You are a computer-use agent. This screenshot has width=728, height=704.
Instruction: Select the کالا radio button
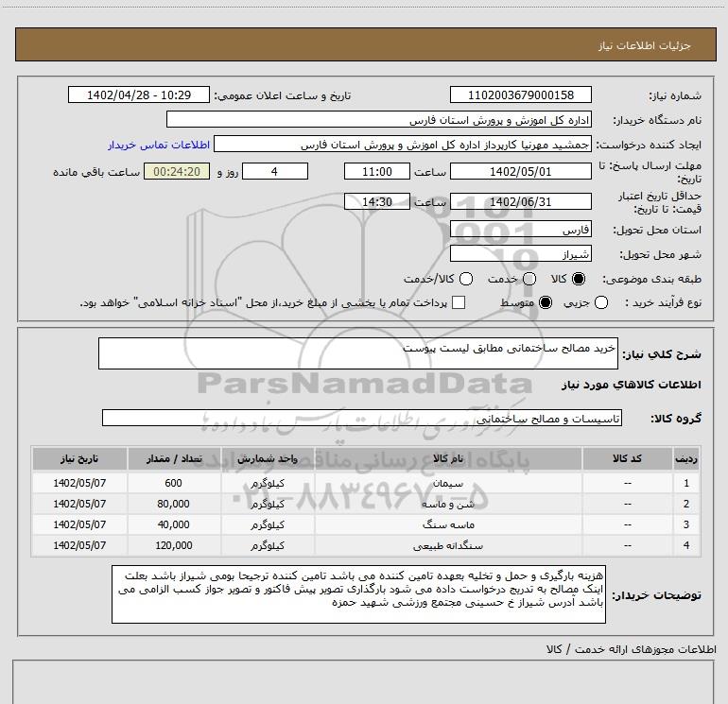point(579,279)
